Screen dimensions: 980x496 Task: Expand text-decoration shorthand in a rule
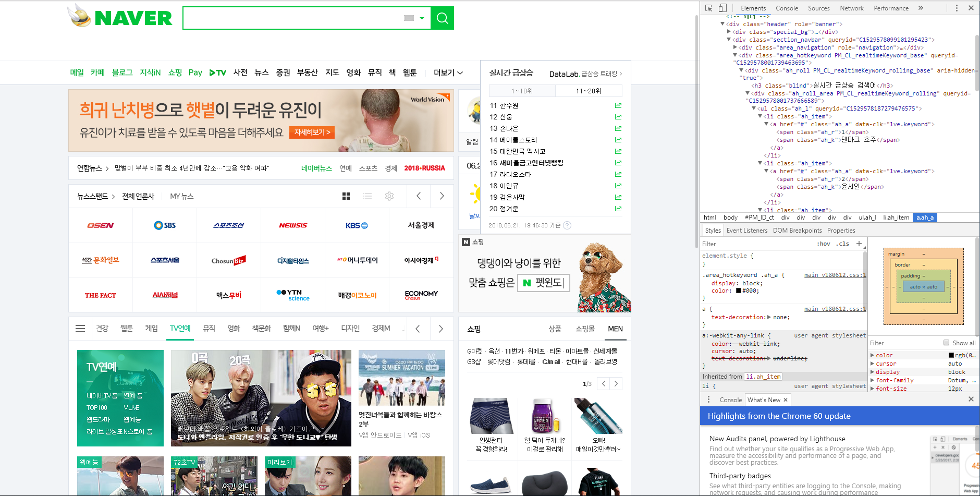tap(769, 317)
